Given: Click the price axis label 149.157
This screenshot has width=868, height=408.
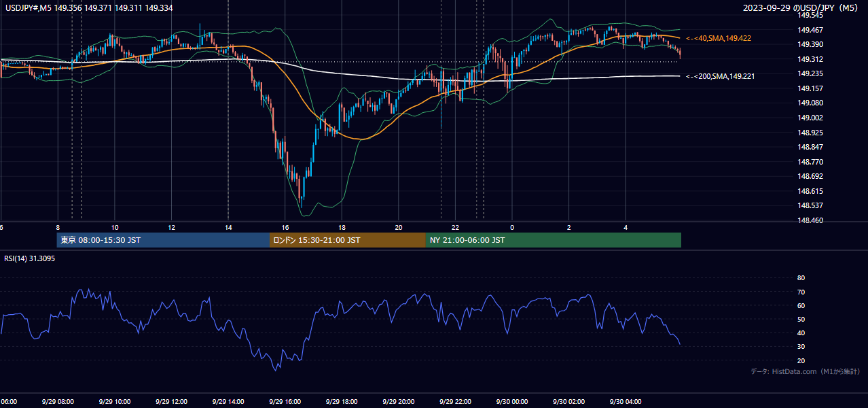Looking at the screenshot, I should 810,88.
